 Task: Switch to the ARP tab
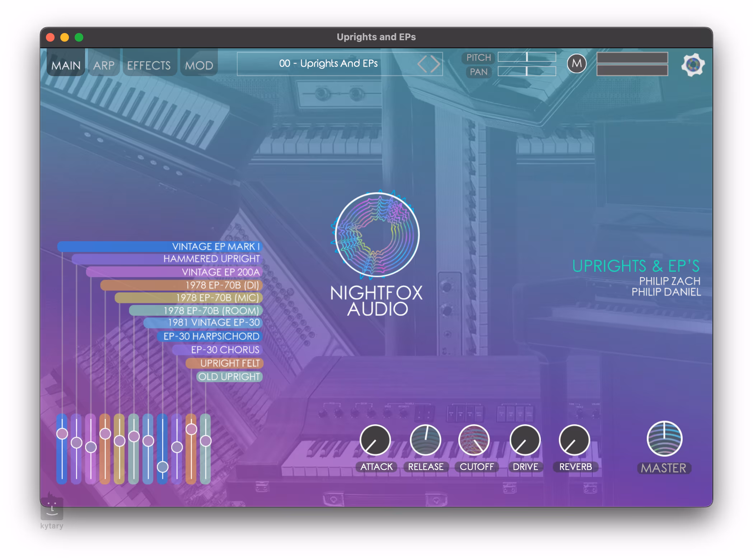pos(104,65)
